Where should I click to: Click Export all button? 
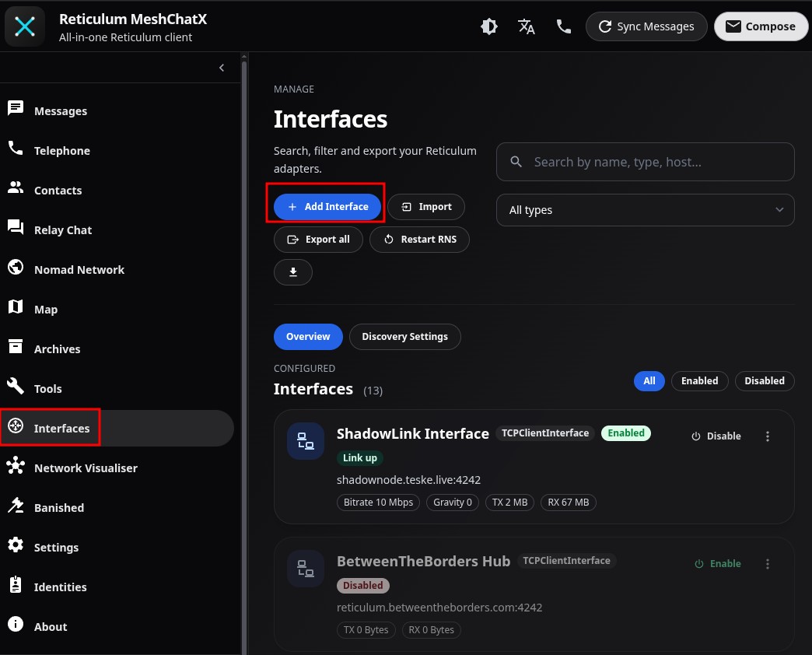(x=318, y=240)
